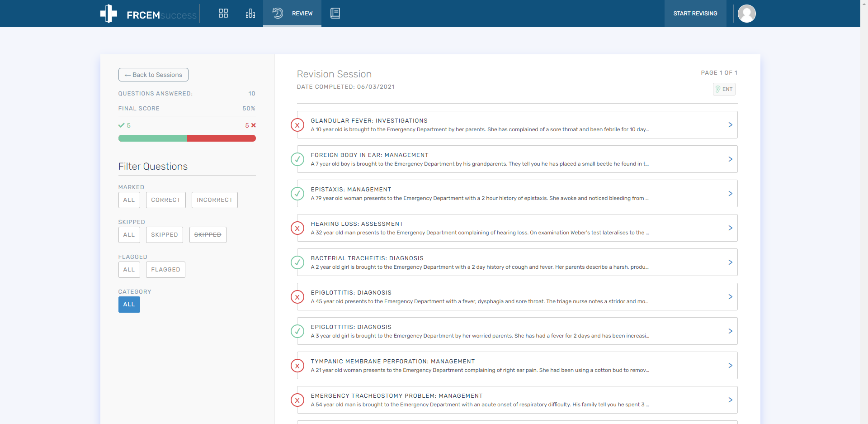This screenshot has height=424, width=868.
Task: Filter Marked by All
Action: click(x=129, y=200)
